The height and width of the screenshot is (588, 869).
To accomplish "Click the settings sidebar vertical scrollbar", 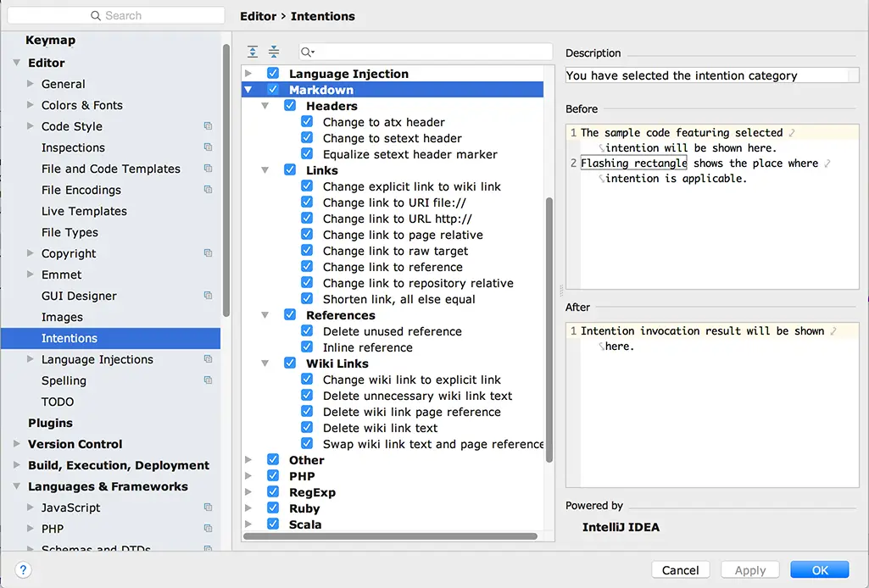I will tap(226, 180).
